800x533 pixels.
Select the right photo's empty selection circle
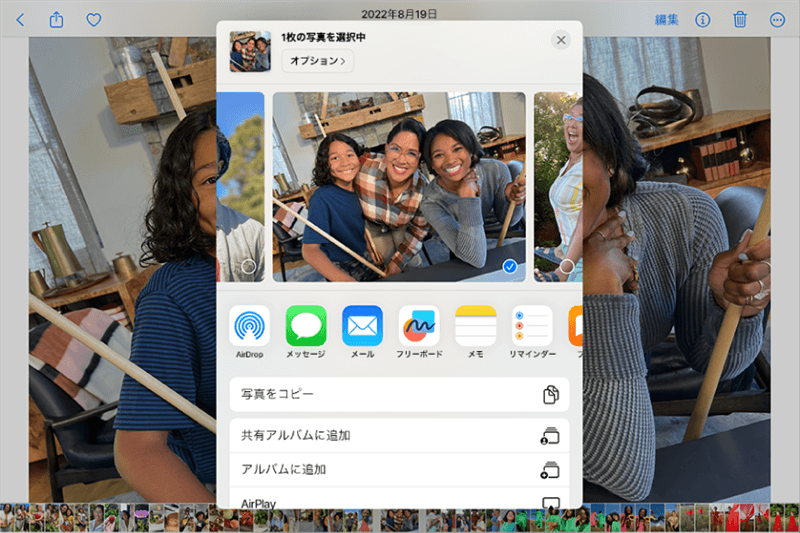[x=566, y=266]
